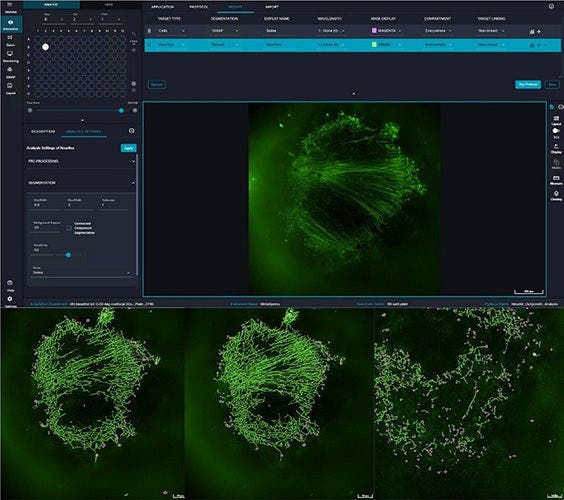This screenshot has height=500, width=564.
Task: Open the Export sidebar icon
Action: [x=10, y=88]
